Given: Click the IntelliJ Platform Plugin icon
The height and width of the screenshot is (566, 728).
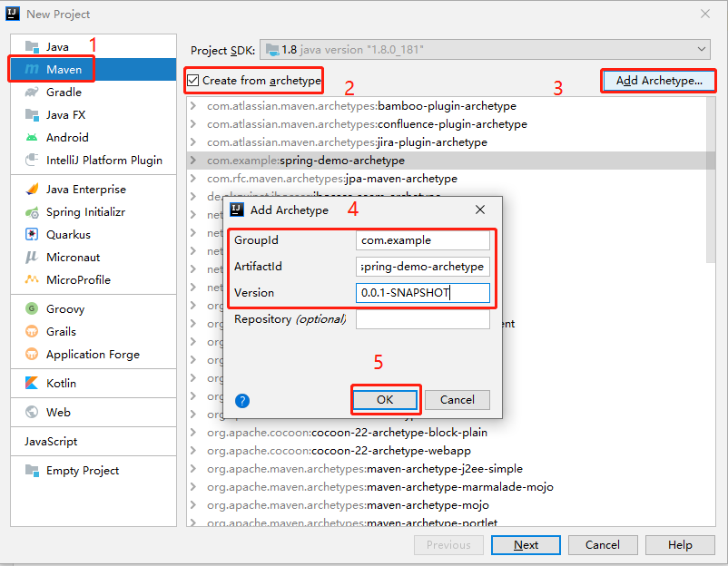Looking at the screenshot, I should click(32, 160).
